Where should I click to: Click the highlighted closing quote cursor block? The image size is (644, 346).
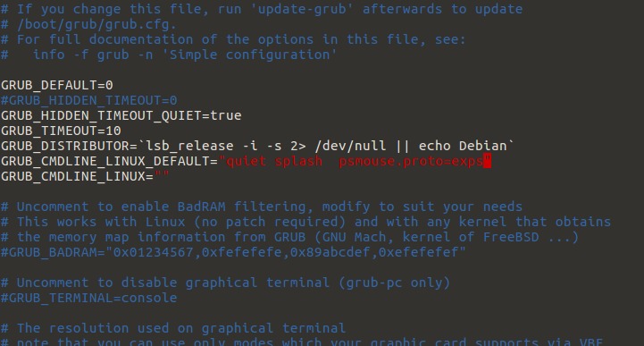click(487, 161)
